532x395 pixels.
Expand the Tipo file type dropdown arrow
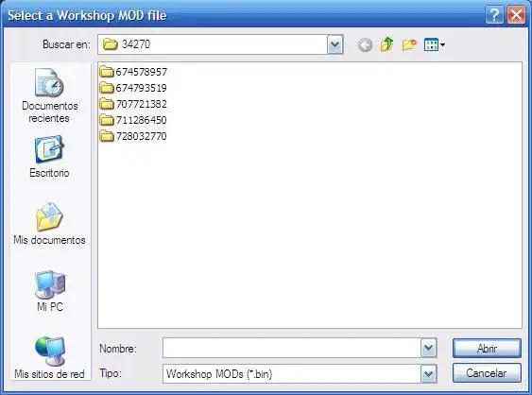[428, 374]
